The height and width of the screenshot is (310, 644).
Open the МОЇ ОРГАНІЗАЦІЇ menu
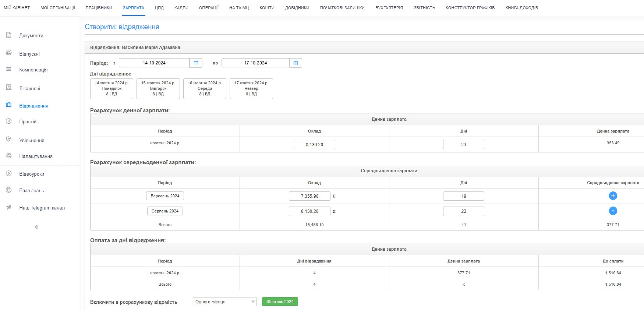click(x=58, y=8)
